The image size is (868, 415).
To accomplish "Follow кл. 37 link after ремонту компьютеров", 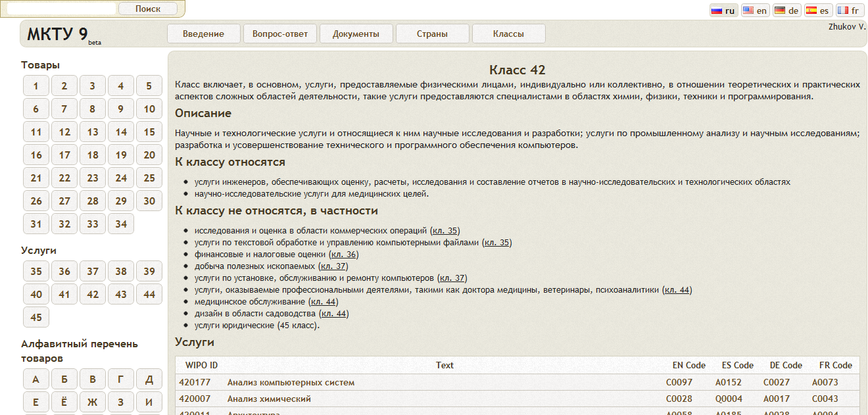I will [452, 278].
